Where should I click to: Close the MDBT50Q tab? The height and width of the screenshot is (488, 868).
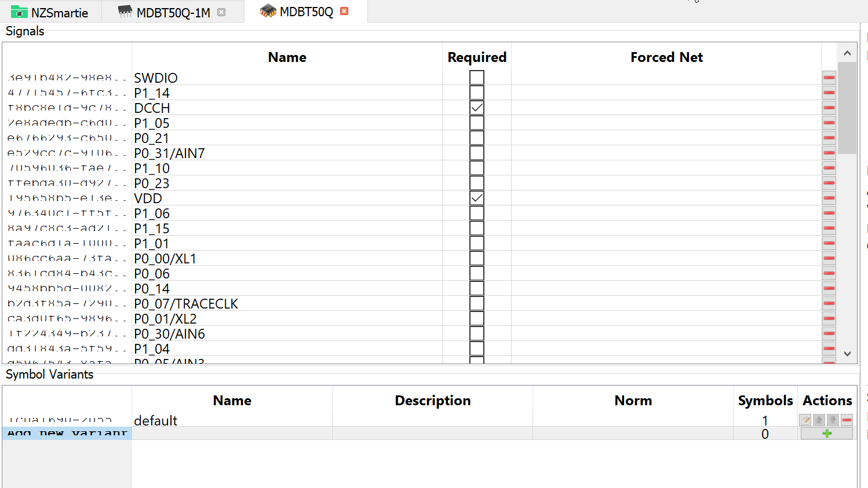(344, 10)
